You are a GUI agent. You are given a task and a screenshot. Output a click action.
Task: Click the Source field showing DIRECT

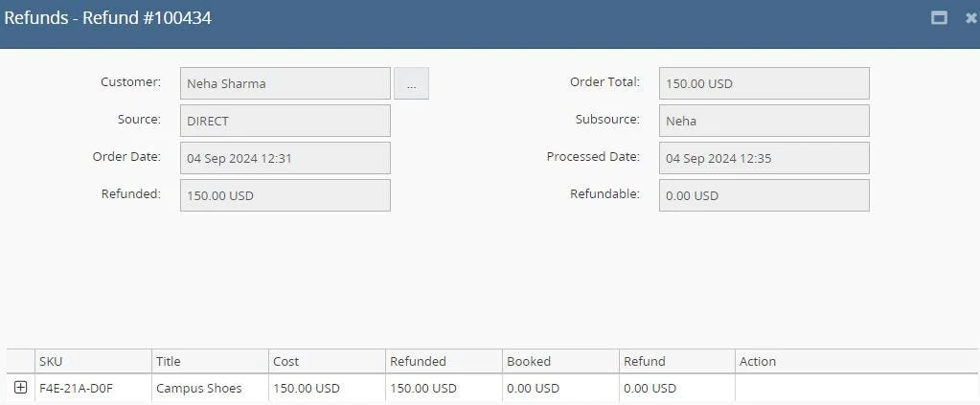[x=285, y=121]
